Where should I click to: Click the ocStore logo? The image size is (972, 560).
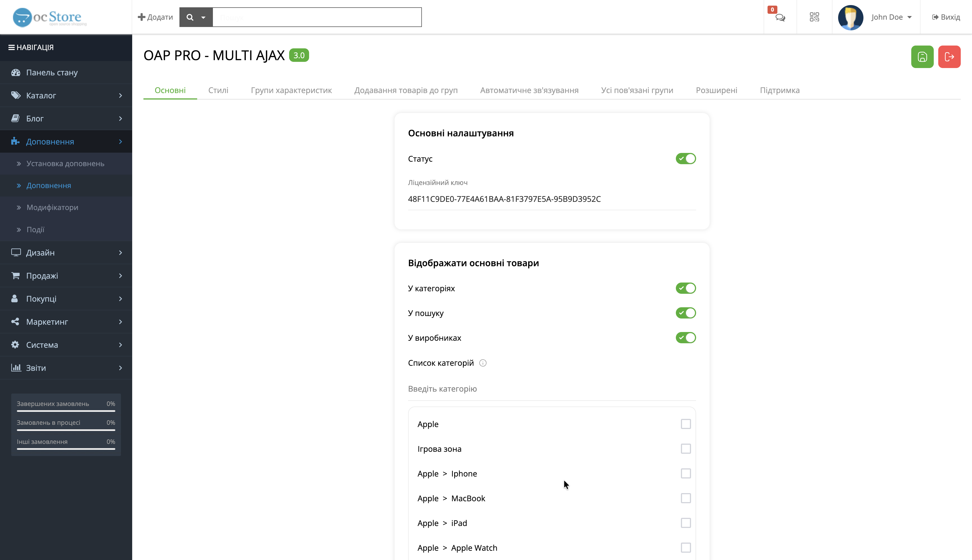pyautogui.click(x=49, y=17)
